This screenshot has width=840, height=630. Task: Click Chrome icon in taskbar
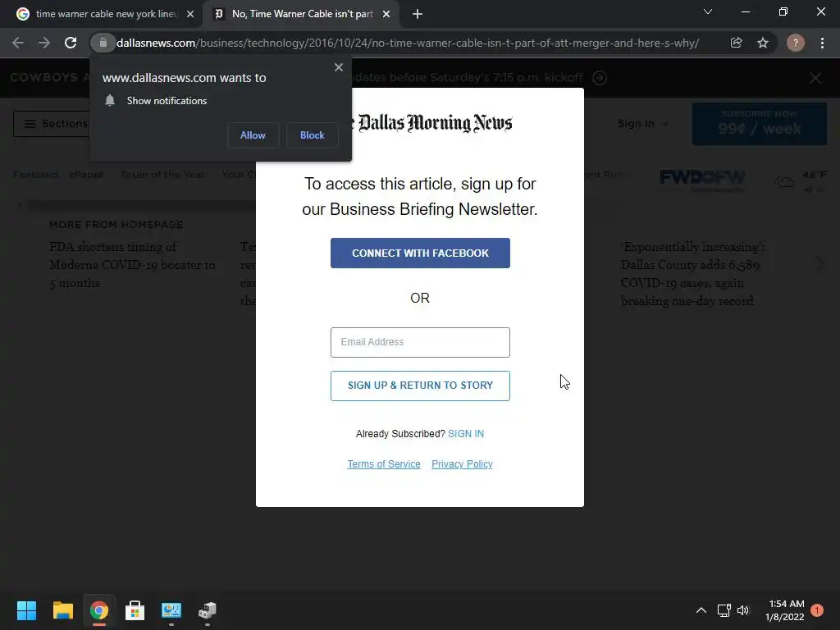click(99, 610)
